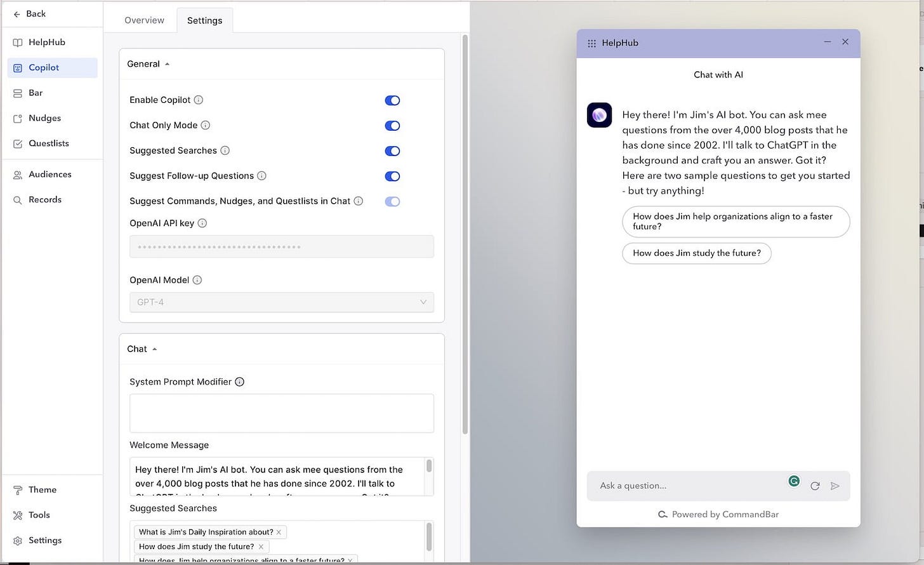The height and width of the screenshot is (565, 924).
Task: Show info for OpenAI API key
Action: point(202,223)
